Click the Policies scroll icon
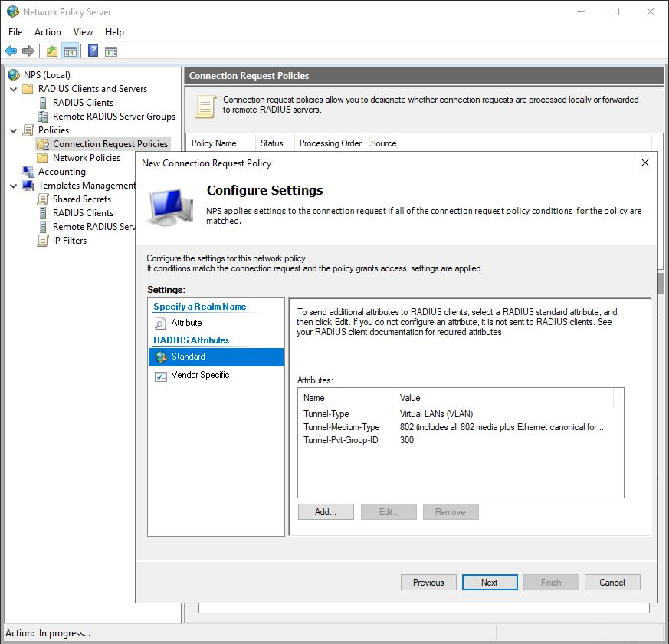This screenshot has width=669, height=644. tap(28, 130)
